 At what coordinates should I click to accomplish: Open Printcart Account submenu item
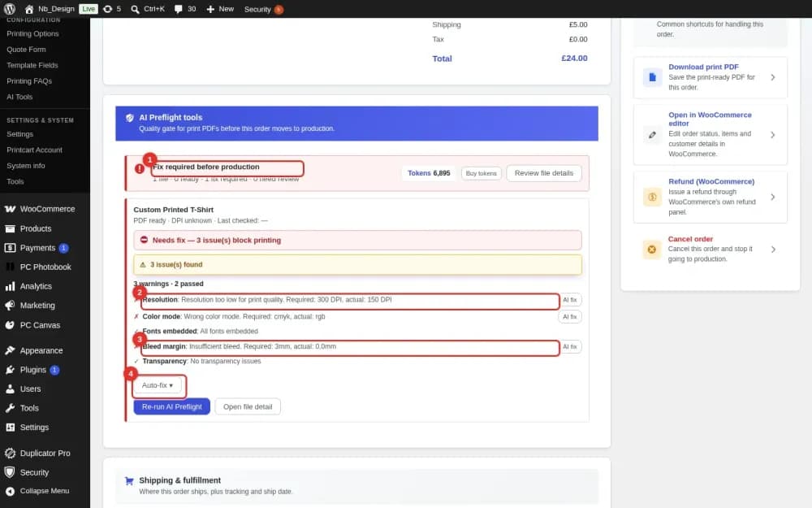click(x=34, y=150)
